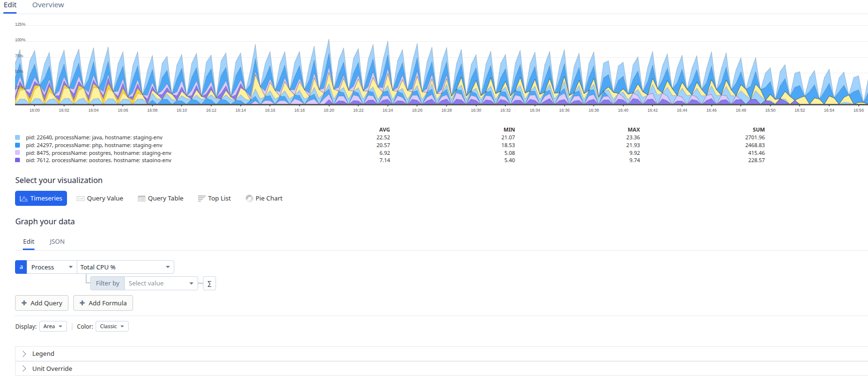The height and width of the screenshot is (384, 868).
Task: Click the Add Formula button
Action: pos(103,303)
